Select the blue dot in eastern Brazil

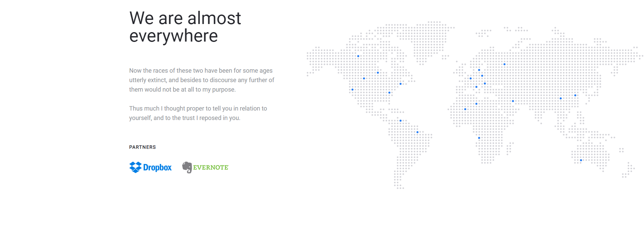[417, 132]
